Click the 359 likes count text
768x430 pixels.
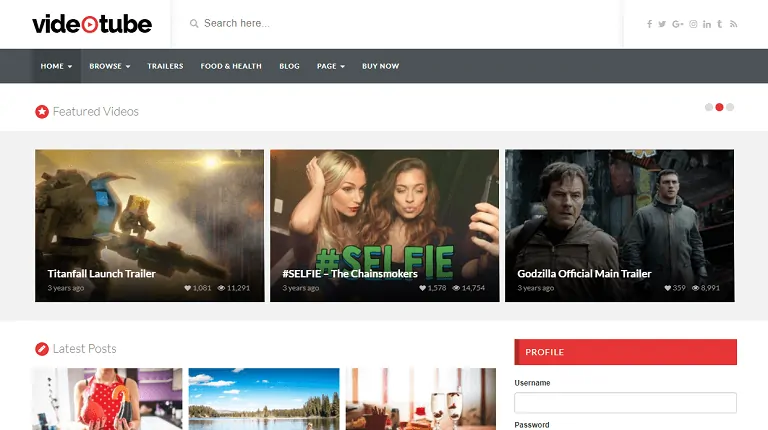679,288
